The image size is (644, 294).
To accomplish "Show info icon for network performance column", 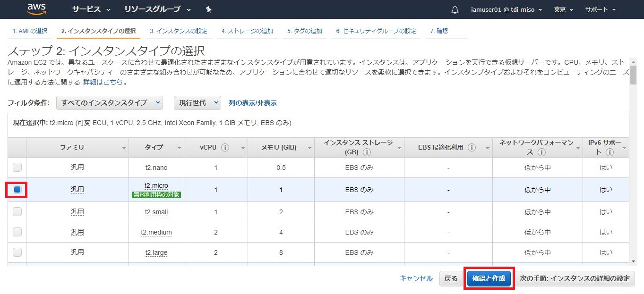I will pyautogui.click(x=541, y=152).
